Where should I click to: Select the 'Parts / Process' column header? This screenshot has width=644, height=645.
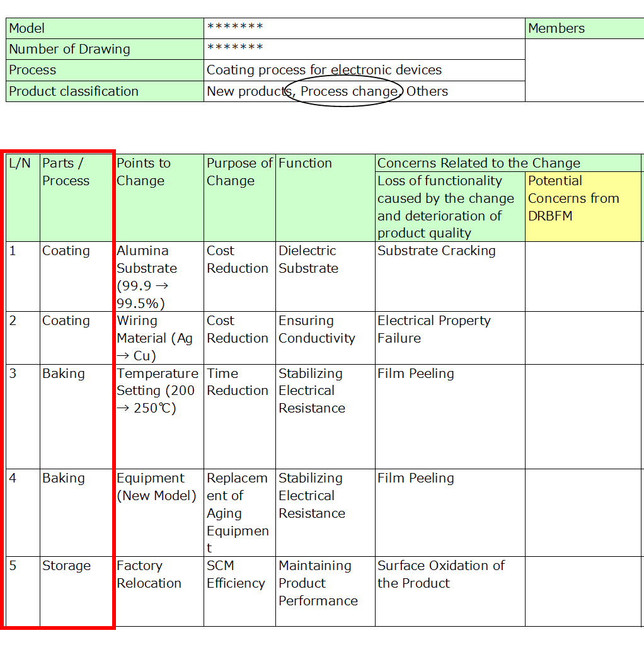(x=76, y=198)
